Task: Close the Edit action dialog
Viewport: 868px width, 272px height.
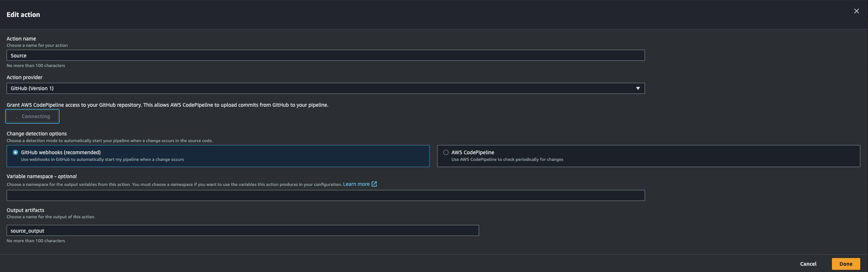Action: [857, 11]
